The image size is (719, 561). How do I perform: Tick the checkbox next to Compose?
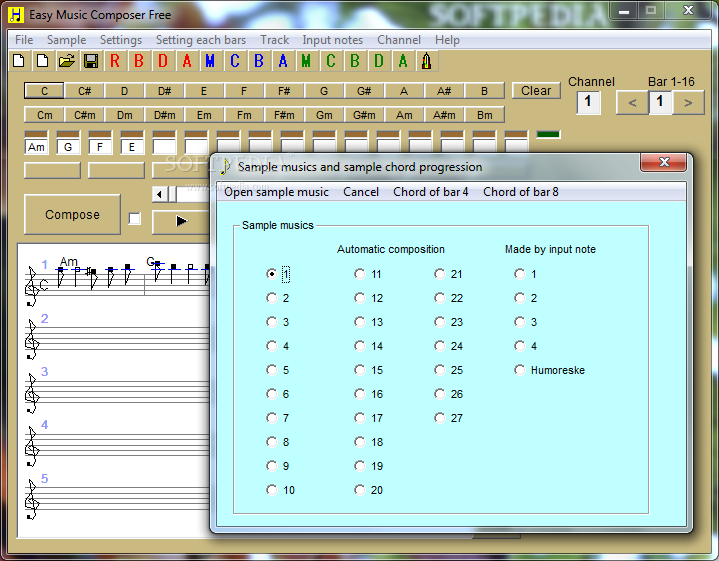[135, 219]
